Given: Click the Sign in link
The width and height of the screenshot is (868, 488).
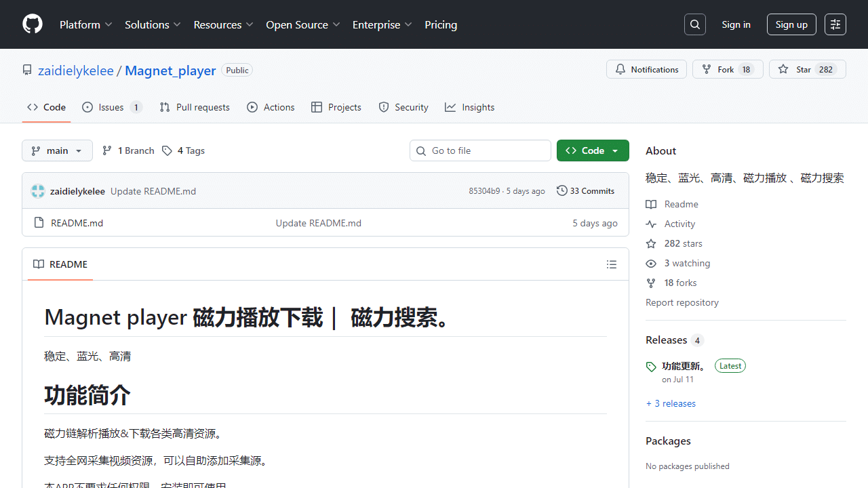Looking at the screenshot, I should coord(736,24).
